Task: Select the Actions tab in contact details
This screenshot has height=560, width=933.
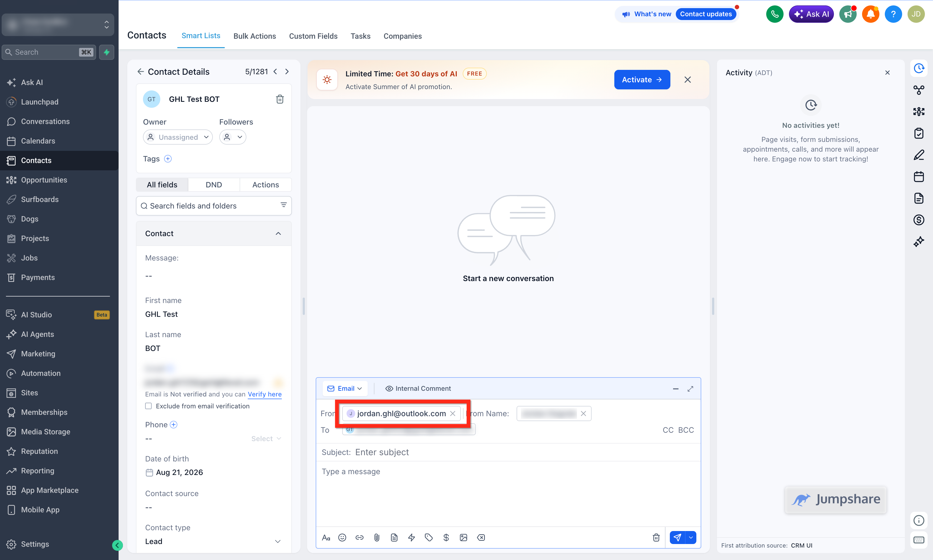Action: pos(266,184)
